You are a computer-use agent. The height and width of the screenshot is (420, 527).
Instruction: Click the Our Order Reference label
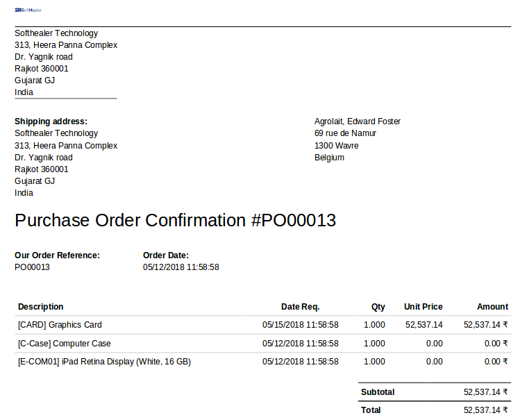pyautogui.click(x=57, y=255)
